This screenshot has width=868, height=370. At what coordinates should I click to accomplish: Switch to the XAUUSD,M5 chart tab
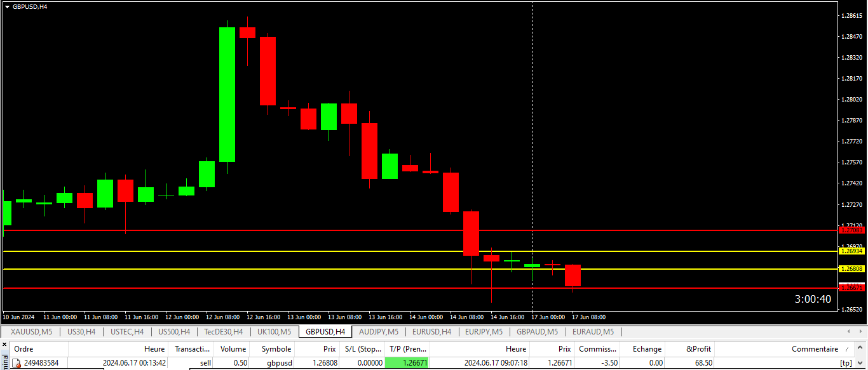click(30, 332)
